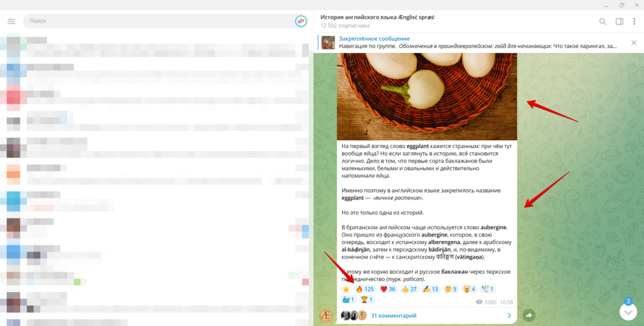Expand comments with right chevron arrow
Image resolution: width=644 pixels, height=326 pixels.
[x=509, y=316]
